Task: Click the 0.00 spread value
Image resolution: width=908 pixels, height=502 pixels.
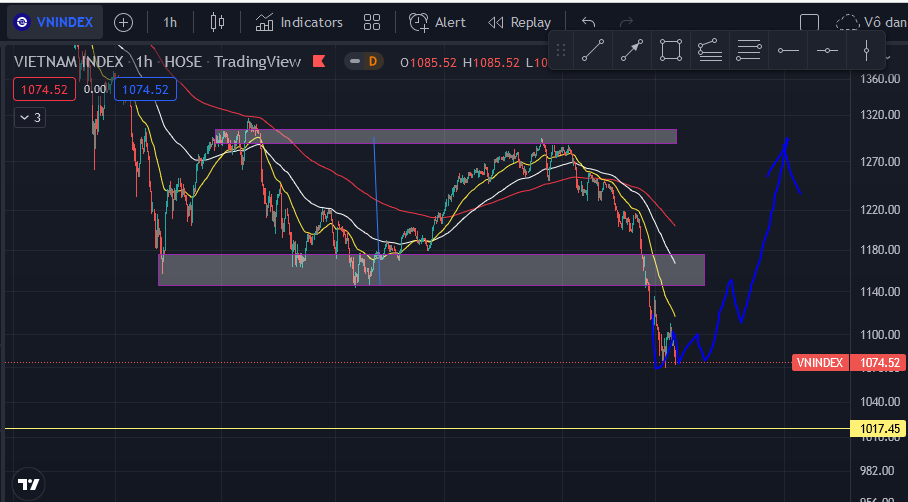Action: point(94,89)
